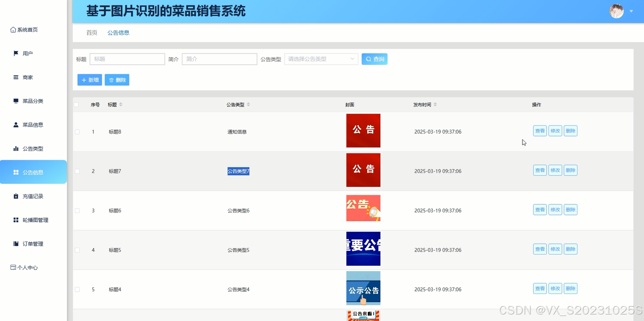Screen dimensions: 644x321
Task: Click 修改 button for 标题8
Action: point(555,131)
